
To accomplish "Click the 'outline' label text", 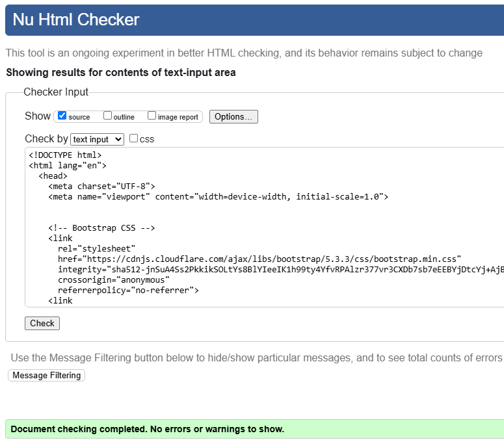I will pyautogui.click(x=124, y=117).
